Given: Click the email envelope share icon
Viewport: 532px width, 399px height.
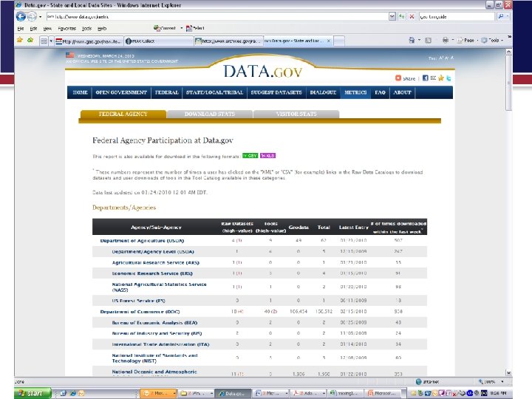Looking at the screenshot, I should [433, 78].
